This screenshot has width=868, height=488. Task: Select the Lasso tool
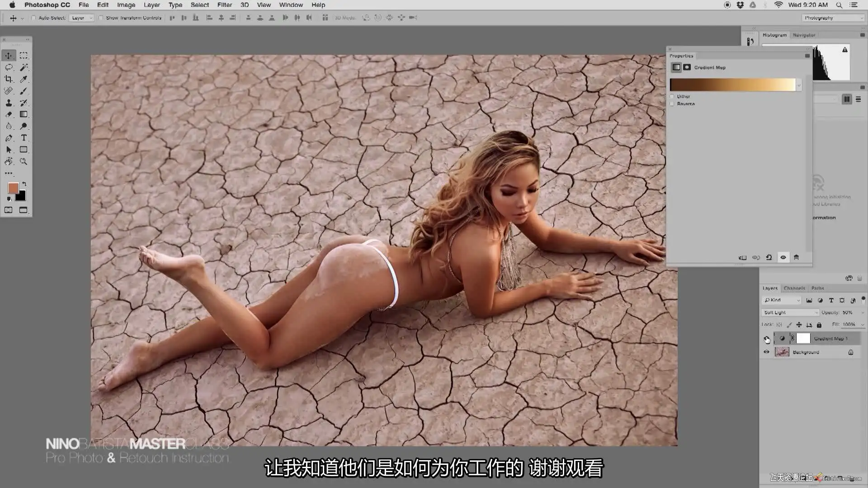point(9,67)
